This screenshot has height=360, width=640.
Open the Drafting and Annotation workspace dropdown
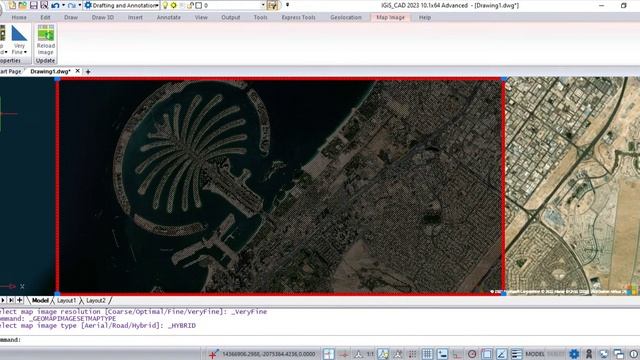pos(121,5)
